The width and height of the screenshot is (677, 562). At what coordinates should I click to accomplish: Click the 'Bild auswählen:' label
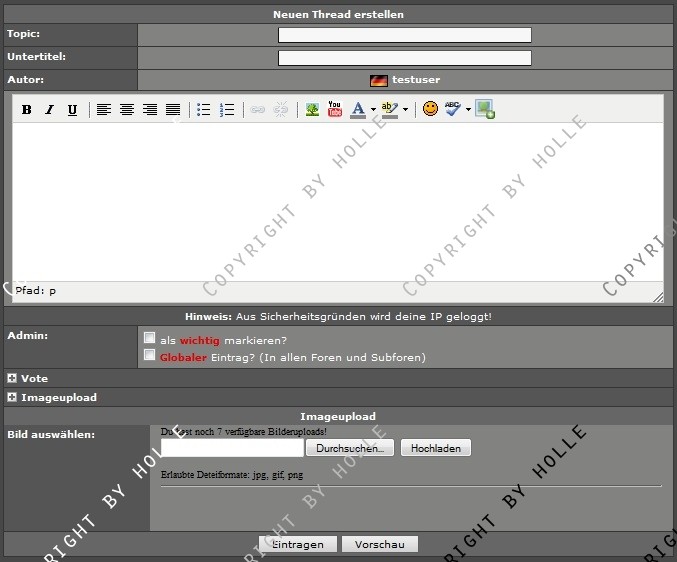(51, 435)
